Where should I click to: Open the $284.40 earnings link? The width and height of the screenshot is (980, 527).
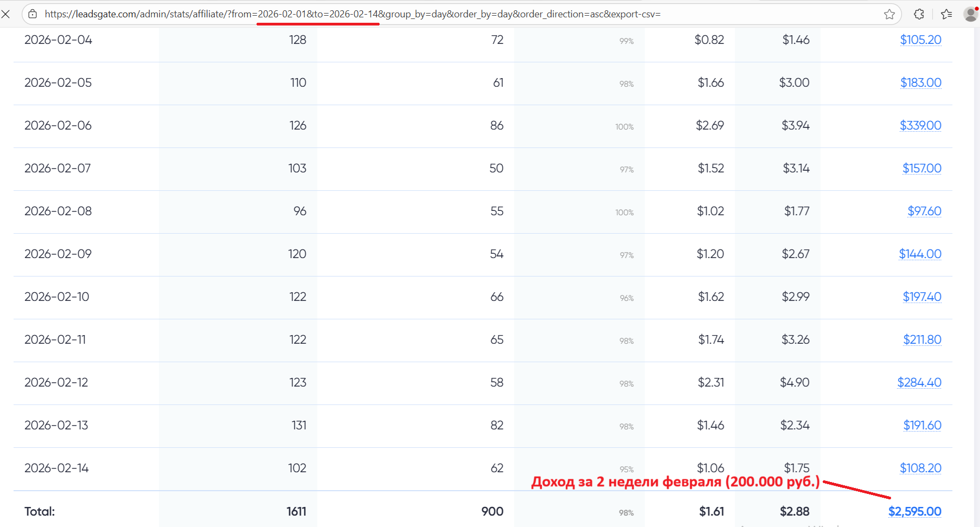pyautogui.click(x=919, y=383)
